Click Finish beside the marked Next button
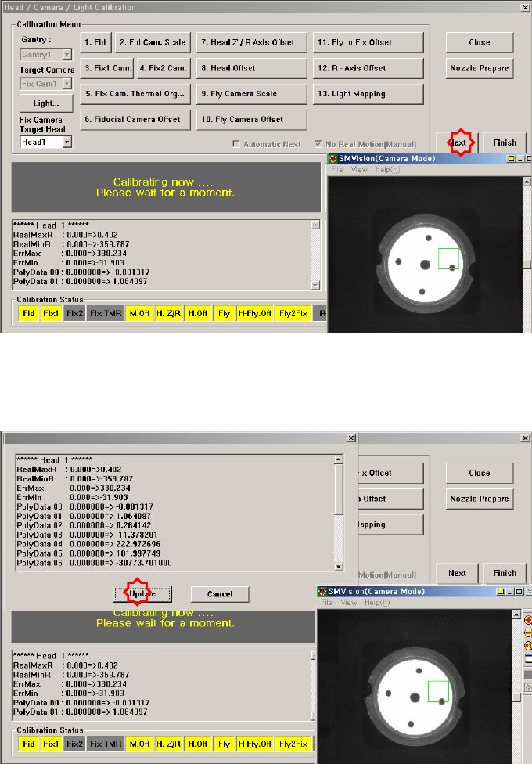 point(505,142)
